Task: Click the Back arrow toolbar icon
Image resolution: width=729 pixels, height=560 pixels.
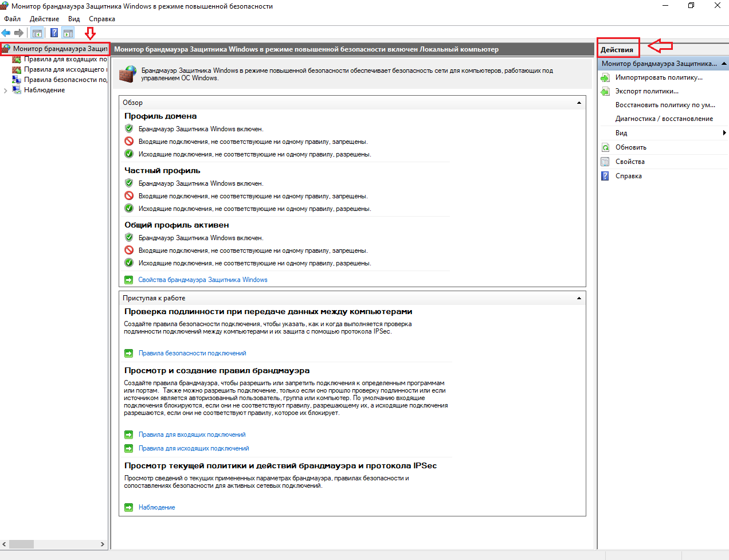Action: 6,33
